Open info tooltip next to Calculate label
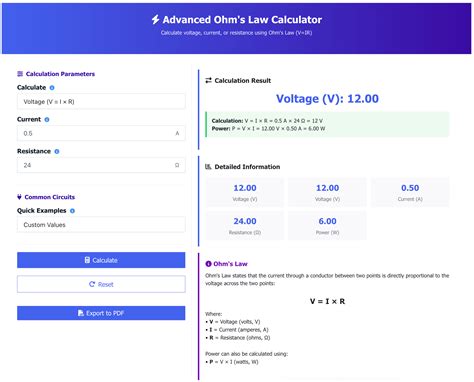 point(52,88)
